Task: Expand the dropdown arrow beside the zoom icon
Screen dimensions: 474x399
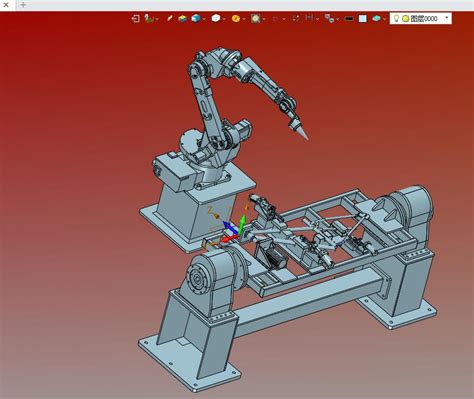Action: (264, 19)
